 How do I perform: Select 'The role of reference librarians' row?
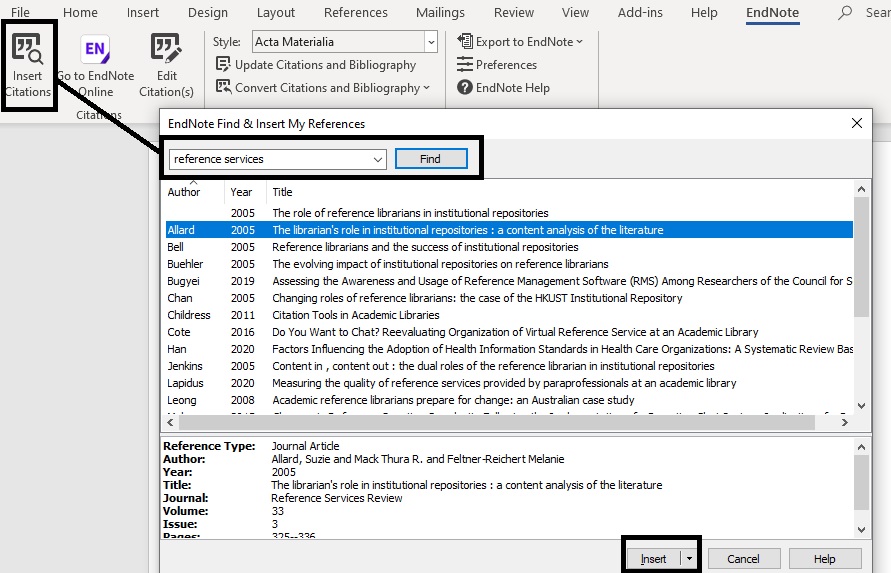tap(509, 213)
